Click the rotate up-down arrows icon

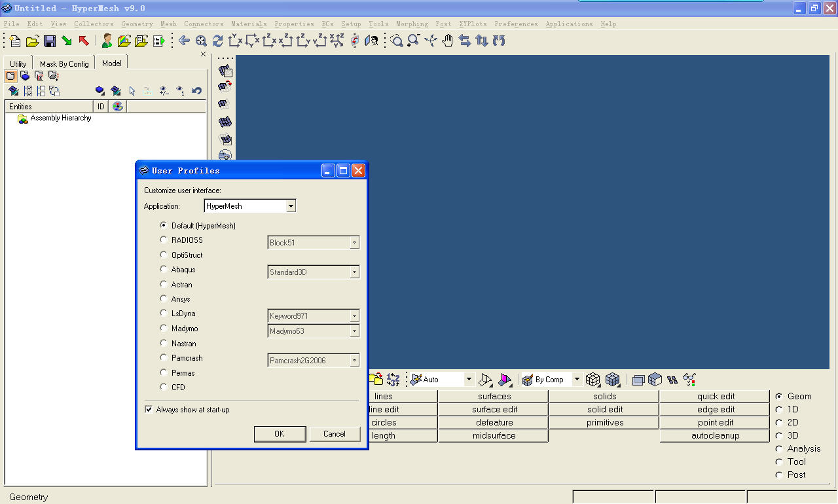coord(482,41)
